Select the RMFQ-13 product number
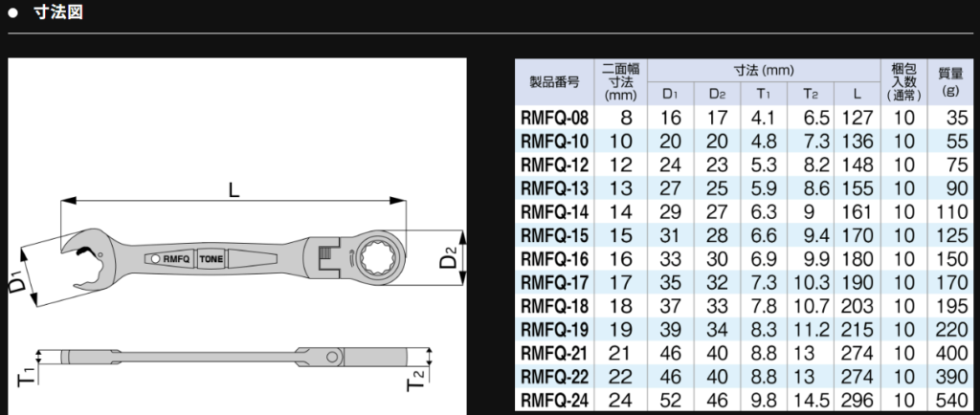The width and height of the screenshot is (980, 415). click(554, 188)
